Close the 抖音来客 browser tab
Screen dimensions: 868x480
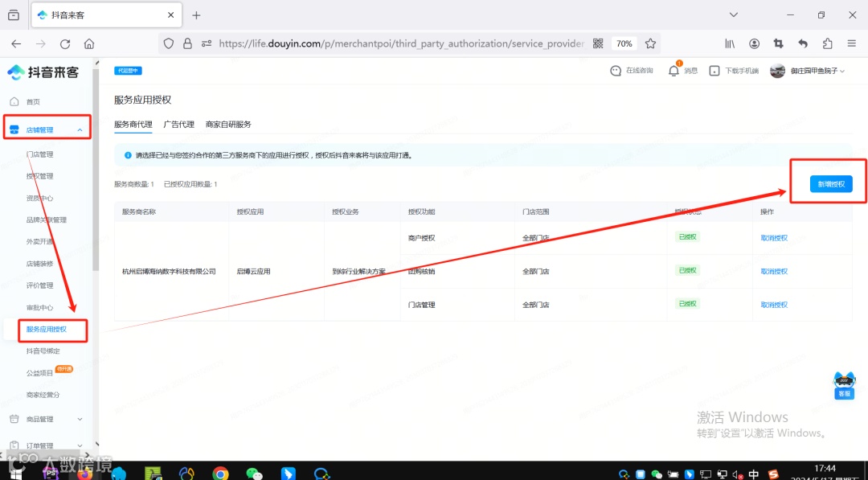(x=171, y=15)
